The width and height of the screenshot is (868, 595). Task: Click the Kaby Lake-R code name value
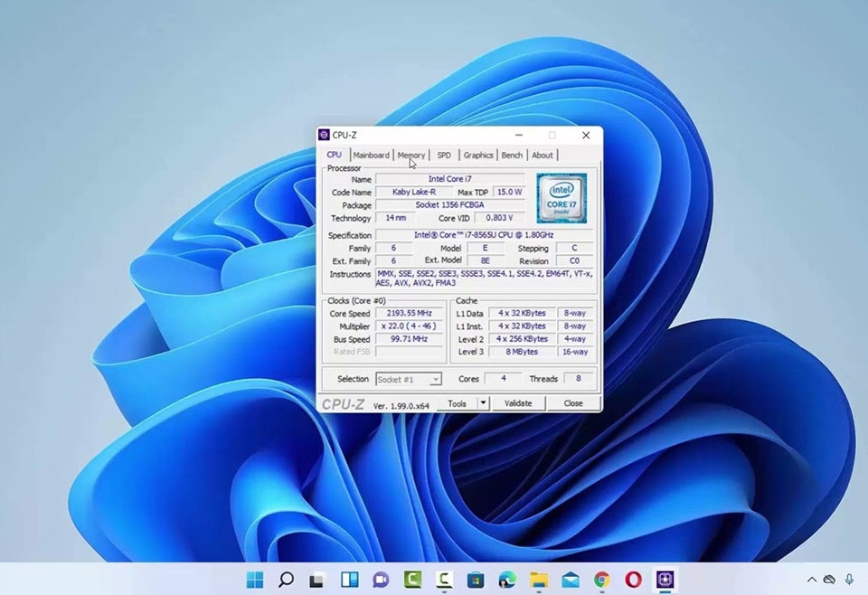click(x=414, y=192)
